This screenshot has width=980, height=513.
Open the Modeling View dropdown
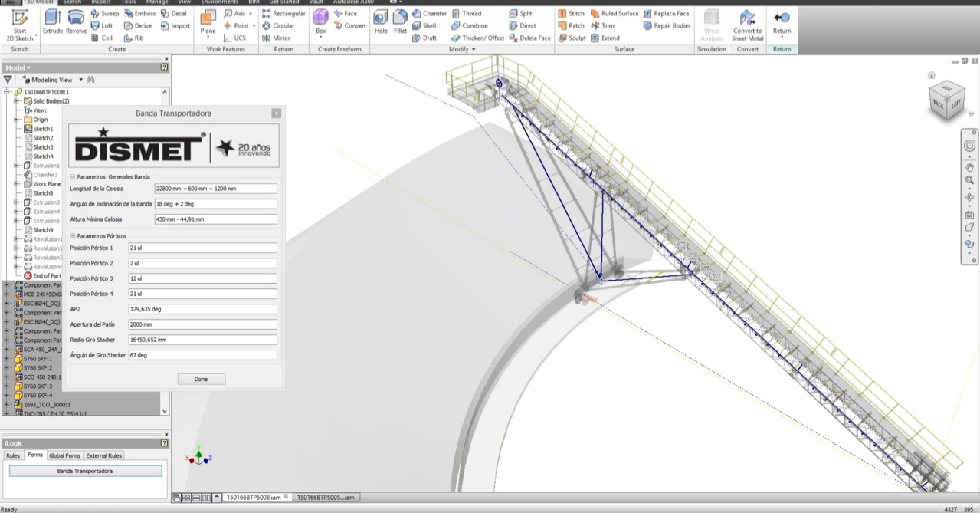[x=80, y=80]
